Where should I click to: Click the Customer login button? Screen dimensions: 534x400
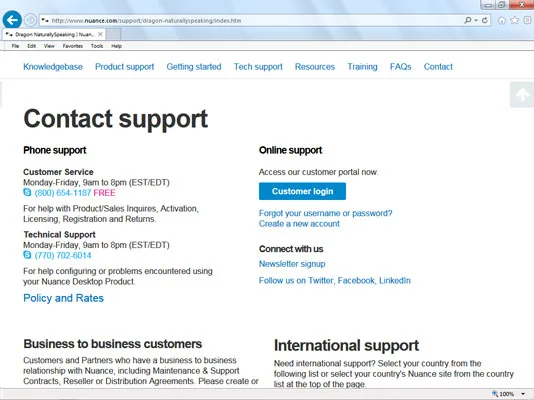(302, 191)
